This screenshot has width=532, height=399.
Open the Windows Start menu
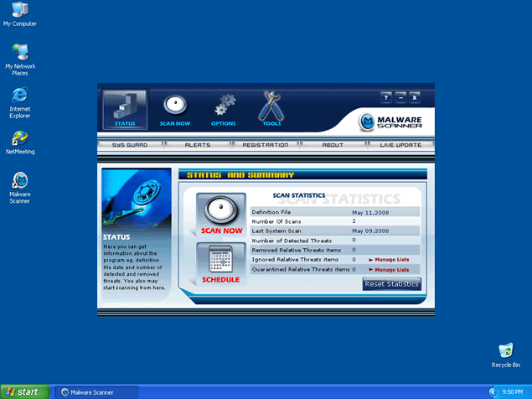pyautogui.click(x=24, y=391)
